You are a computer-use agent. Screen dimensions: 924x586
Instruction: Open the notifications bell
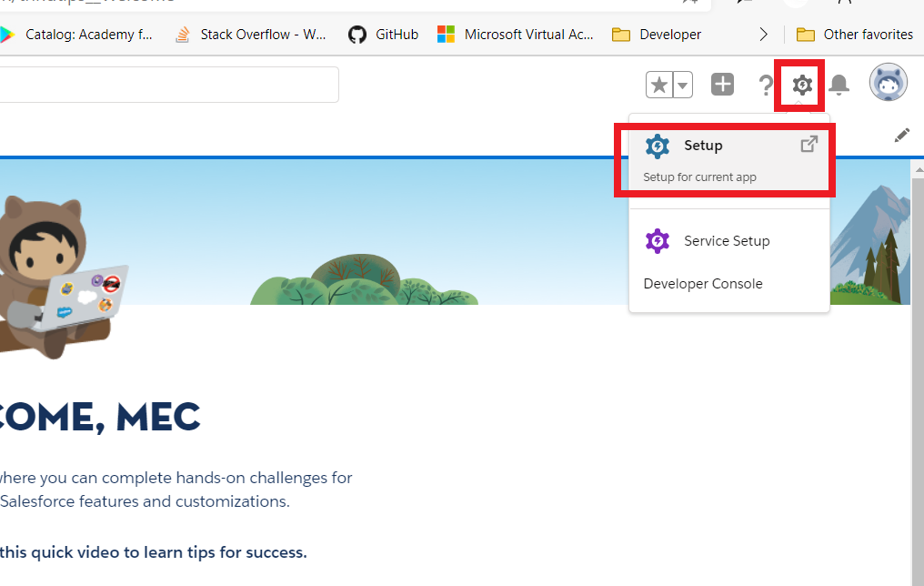point(839,85)
